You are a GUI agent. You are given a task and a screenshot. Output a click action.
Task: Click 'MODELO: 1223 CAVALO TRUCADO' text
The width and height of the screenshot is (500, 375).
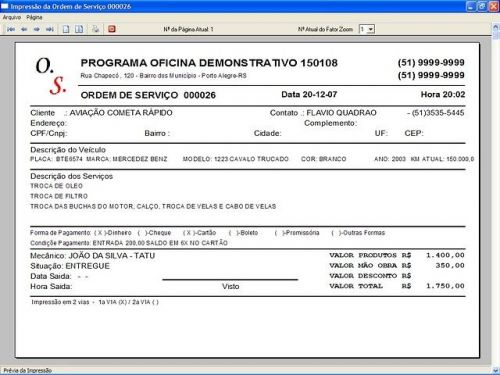(235, 159)
